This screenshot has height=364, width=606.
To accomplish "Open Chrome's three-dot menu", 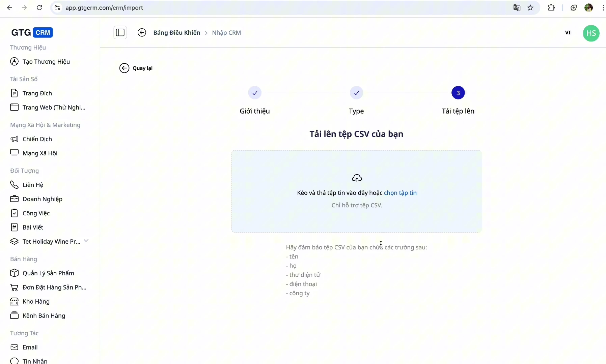I will [x=603, y=7].
